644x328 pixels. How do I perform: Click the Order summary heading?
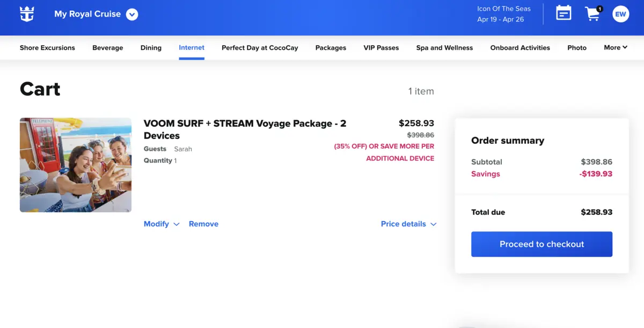(x=508, y=141)
